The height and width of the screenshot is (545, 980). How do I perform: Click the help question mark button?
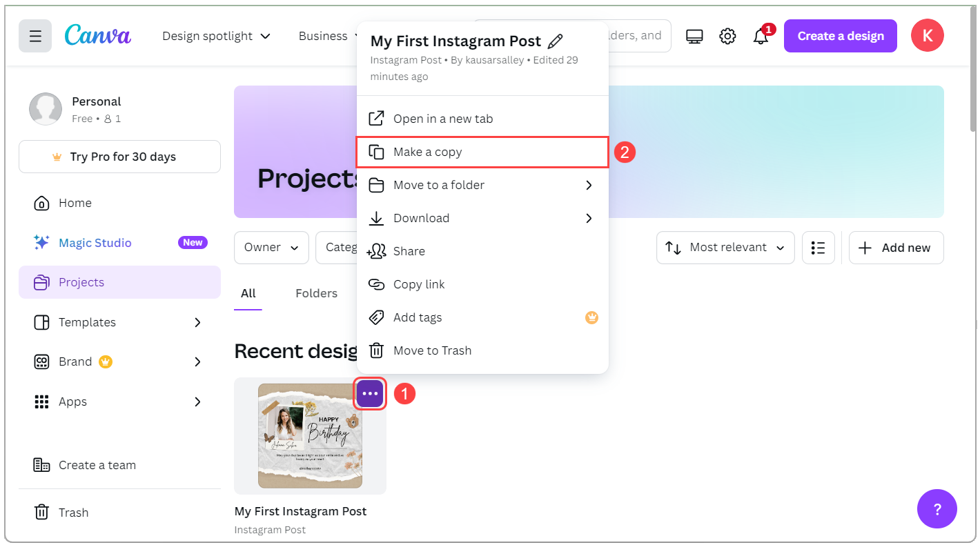(937, 509)
